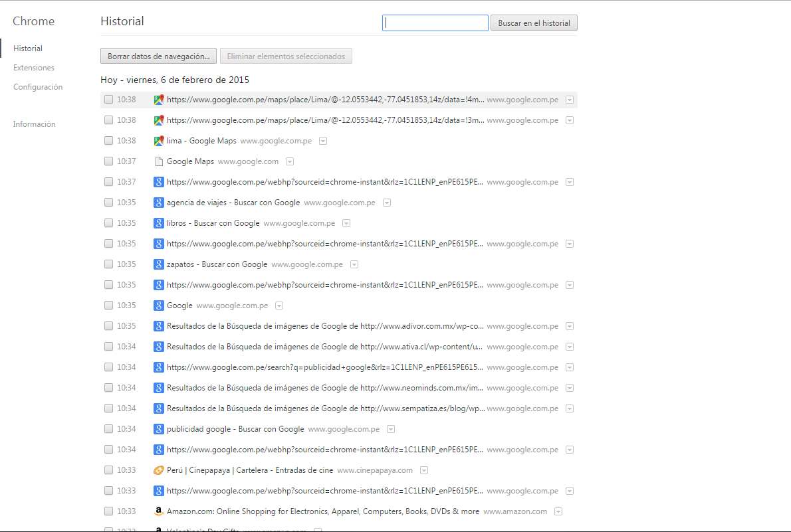Go to Configuración in the sidebar
The width and height of the screenshot is (791, 532).
(38, 87)
